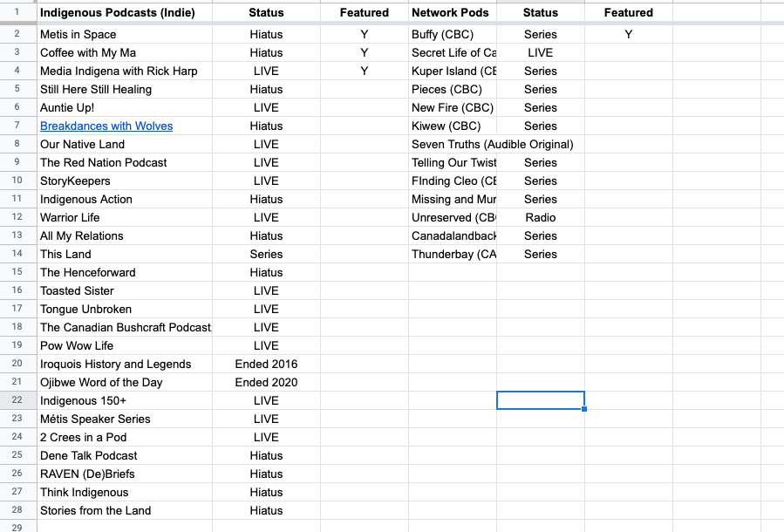Select the 'Unreserved (CB' cell
784x532 pixels.
pos(453,217)
